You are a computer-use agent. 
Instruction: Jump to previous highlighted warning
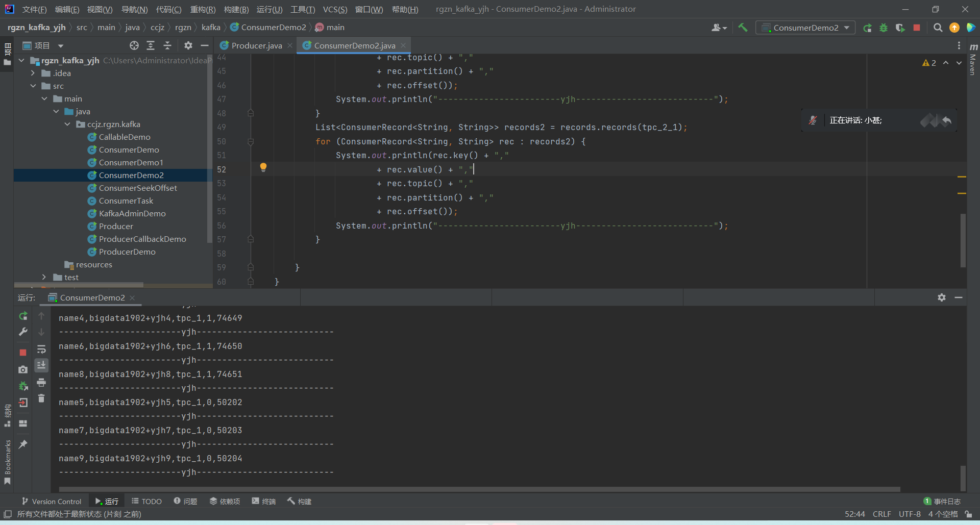[946, 63]
